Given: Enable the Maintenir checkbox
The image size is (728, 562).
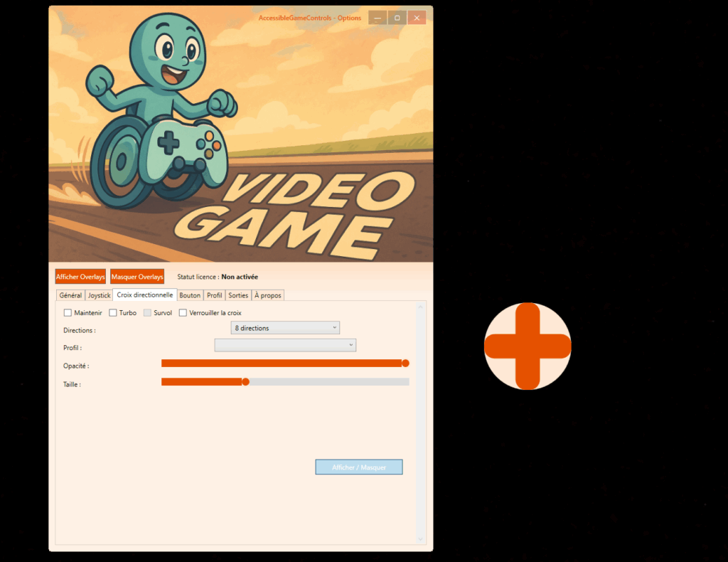Looking at the screenshot, I should click(x=68, y=313).
